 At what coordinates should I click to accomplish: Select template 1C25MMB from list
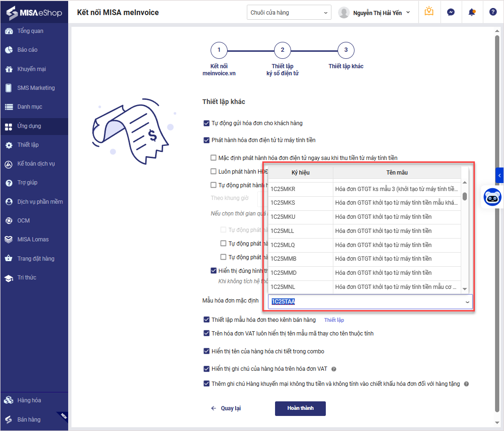364,259
